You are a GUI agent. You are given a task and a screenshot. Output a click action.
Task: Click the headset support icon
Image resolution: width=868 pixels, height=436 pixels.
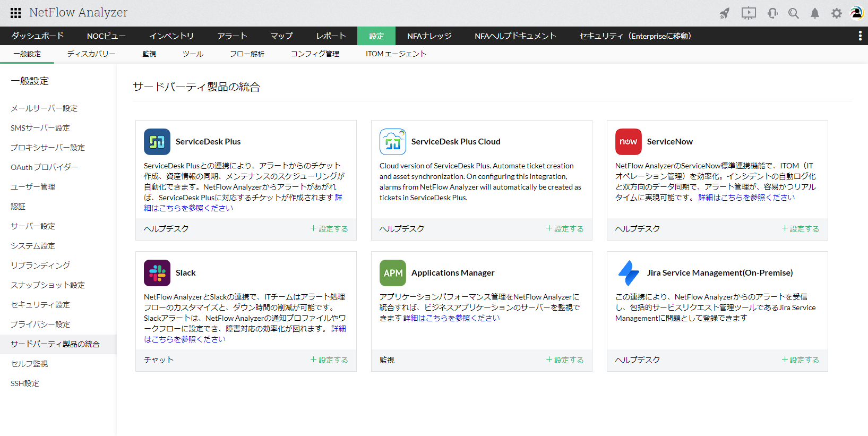[x=772, y=13]
